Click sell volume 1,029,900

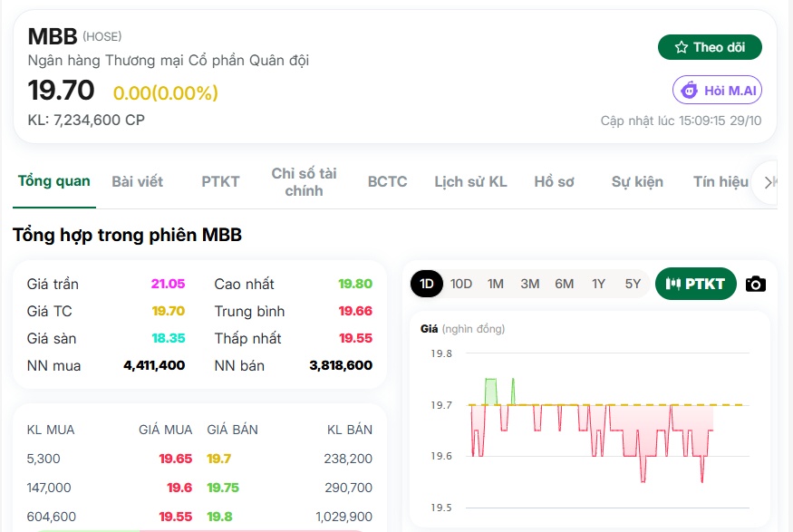pyautogui.click(x=343, y=517)
